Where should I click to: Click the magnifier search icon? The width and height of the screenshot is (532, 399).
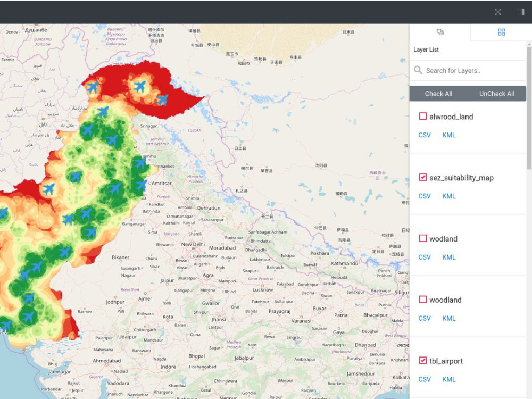click(418, 70)
